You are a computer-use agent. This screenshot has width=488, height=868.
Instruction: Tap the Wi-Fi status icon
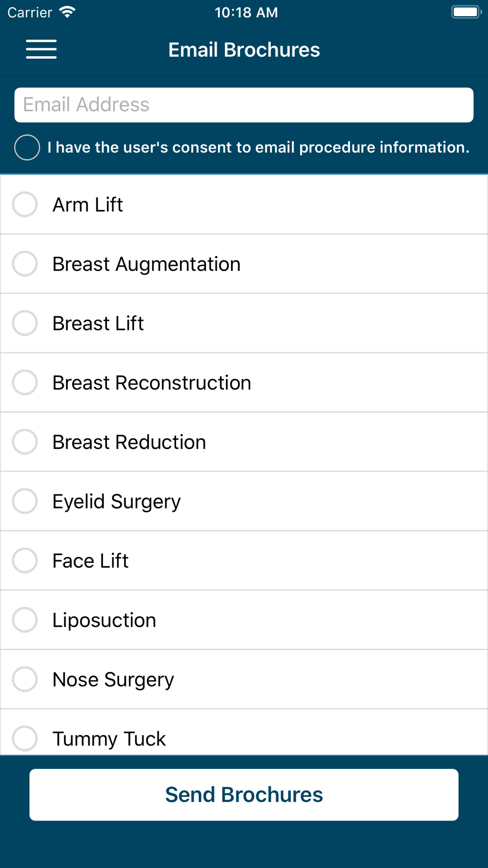[67, 12]
